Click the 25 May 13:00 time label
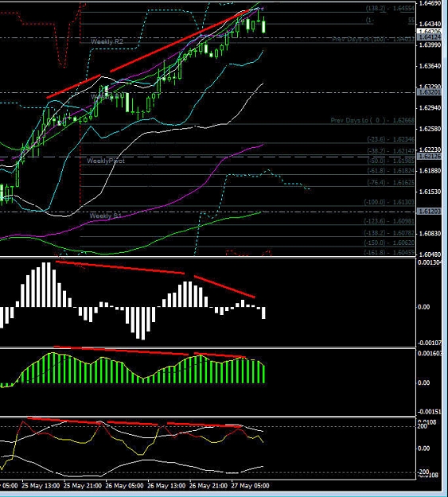Screen dimensions: 448x497 tap(41, 486)
